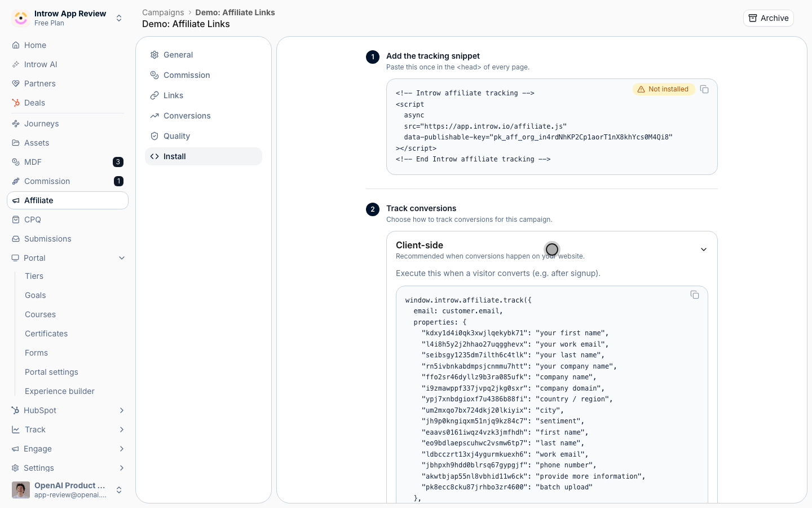
Task: Expand the Engage submenu
Action: (122, 449)
